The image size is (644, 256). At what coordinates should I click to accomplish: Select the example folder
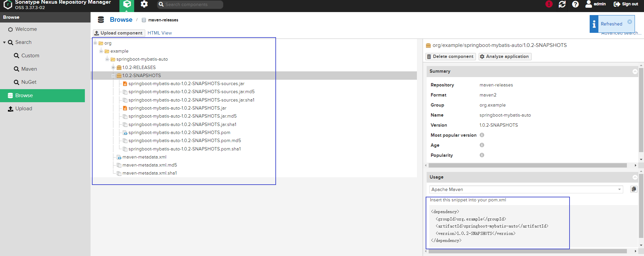coord(119,51)
